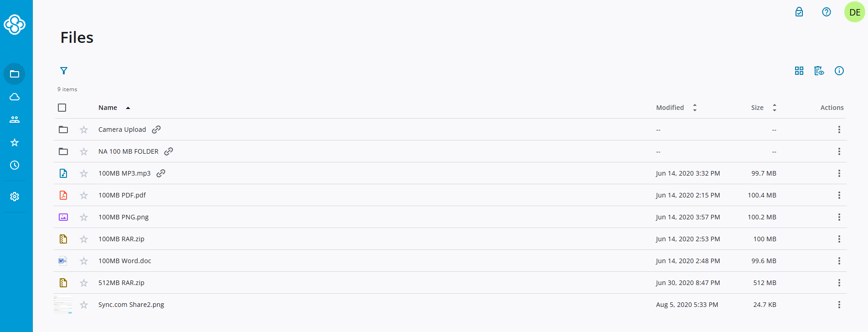Click the share link icon beside Camera Upload
The height and width of the screenshot is (332, 868).
click(x=156, y=130)
